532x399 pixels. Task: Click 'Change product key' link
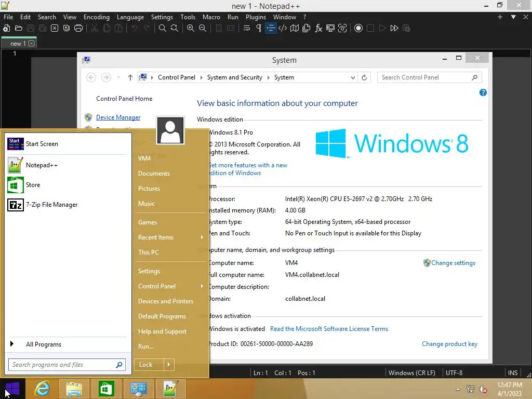pyautogui.click(x=449, y=344)
